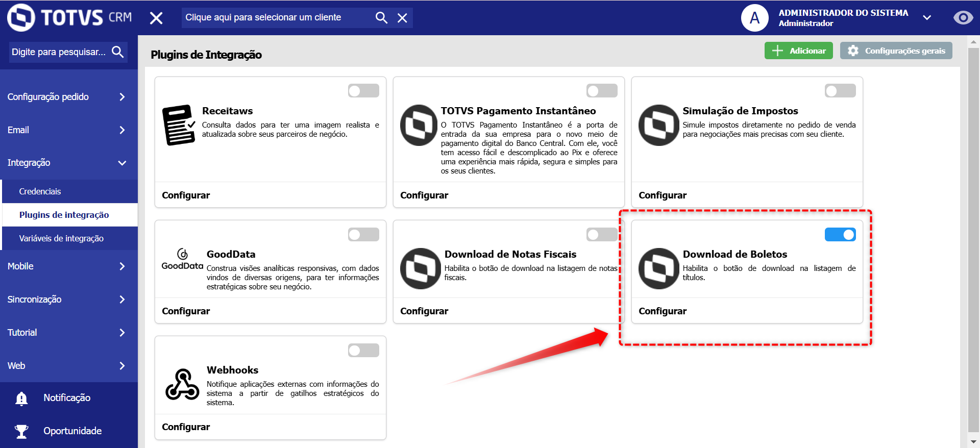
Task: Click the Receitaws card title
Action: [227, 111]
